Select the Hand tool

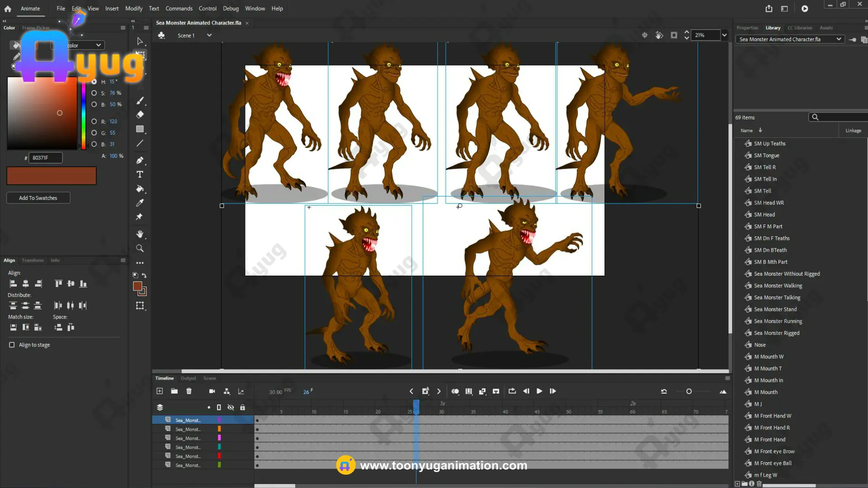[140, 234]
